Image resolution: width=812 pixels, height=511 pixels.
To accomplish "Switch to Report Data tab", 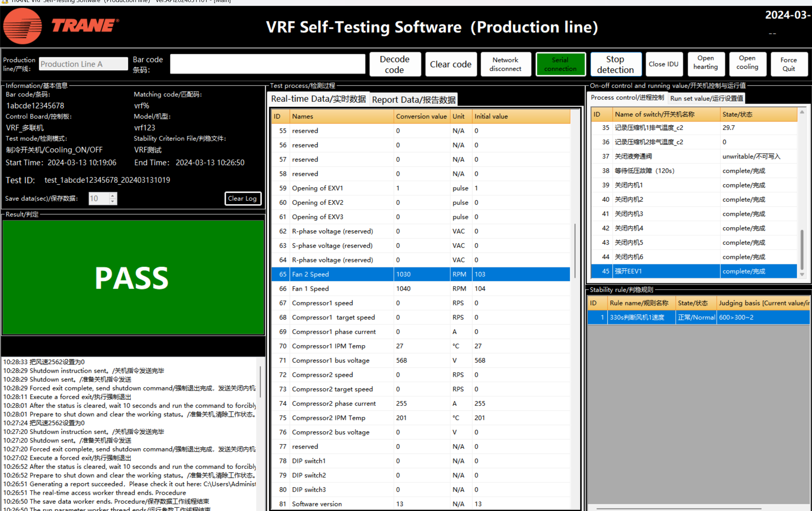I will [x=414, y=100].
